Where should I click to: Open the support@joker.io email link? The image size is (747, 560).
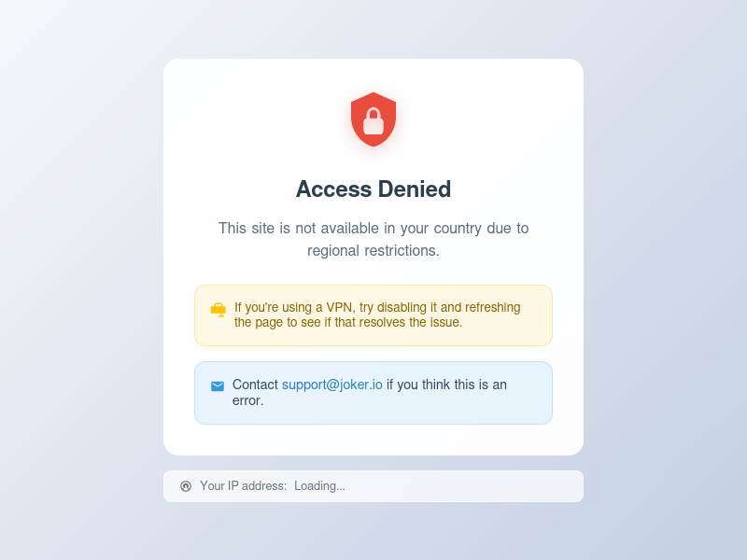332,385
